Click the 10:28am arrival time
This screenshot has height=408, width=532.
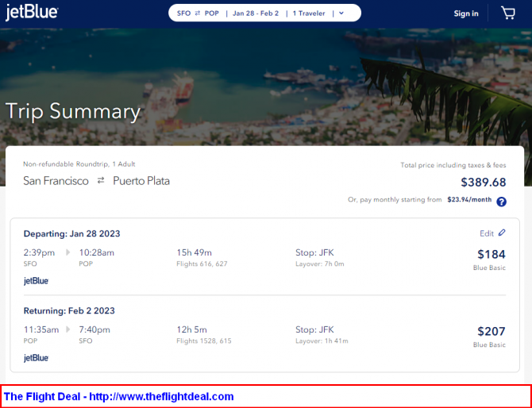point(97,252)
